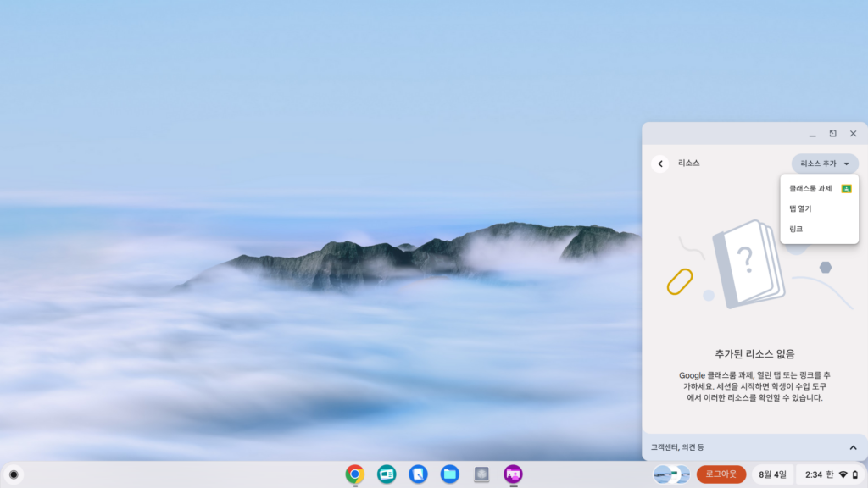Close the 리소스 panel window
The width and height of the screenshot is (868, 488).
tap(853, 134)
